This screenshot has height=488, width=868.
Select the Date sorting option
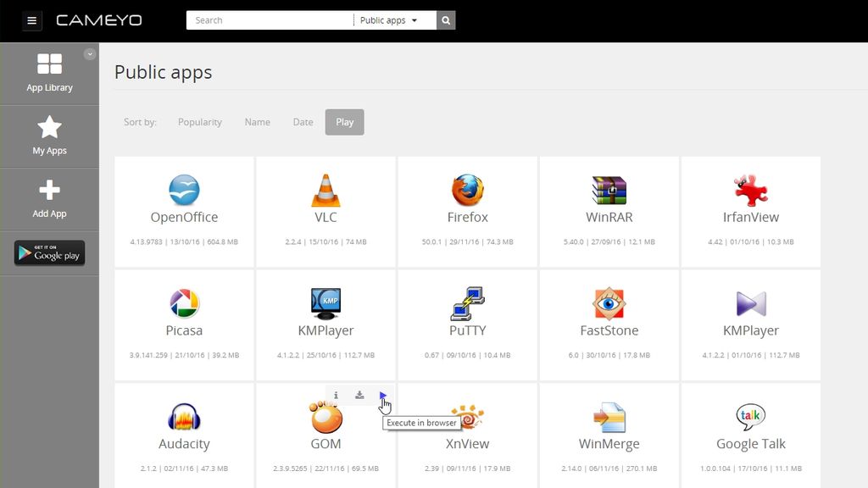click(x=303, y=122)
